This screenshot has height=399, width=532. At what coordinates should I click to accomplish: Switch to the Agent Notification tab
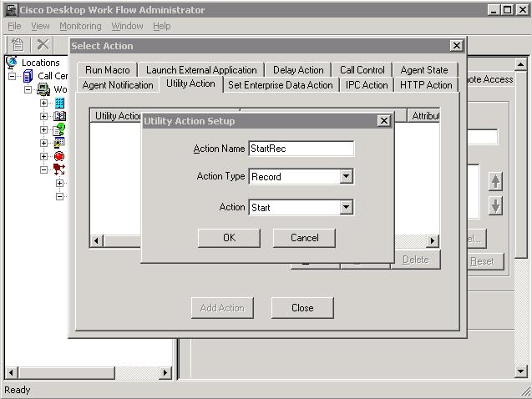click(118, 85)
